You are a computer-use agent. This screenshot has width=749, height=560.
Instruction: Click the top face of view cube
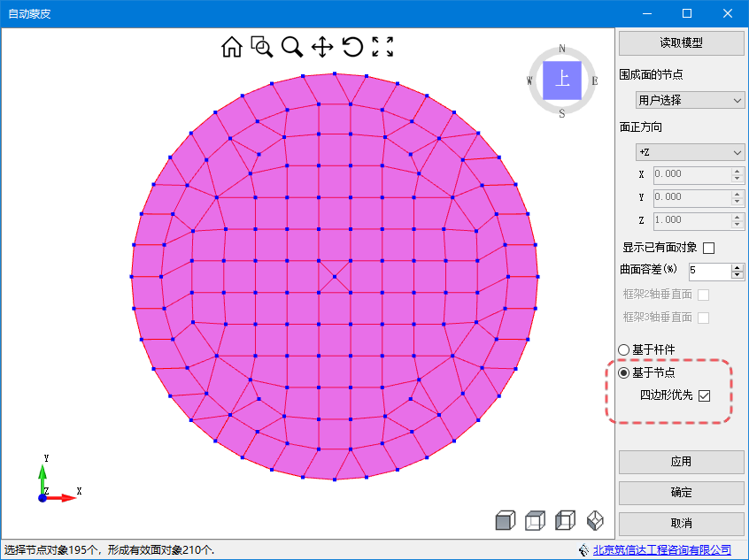click(562, 80)
